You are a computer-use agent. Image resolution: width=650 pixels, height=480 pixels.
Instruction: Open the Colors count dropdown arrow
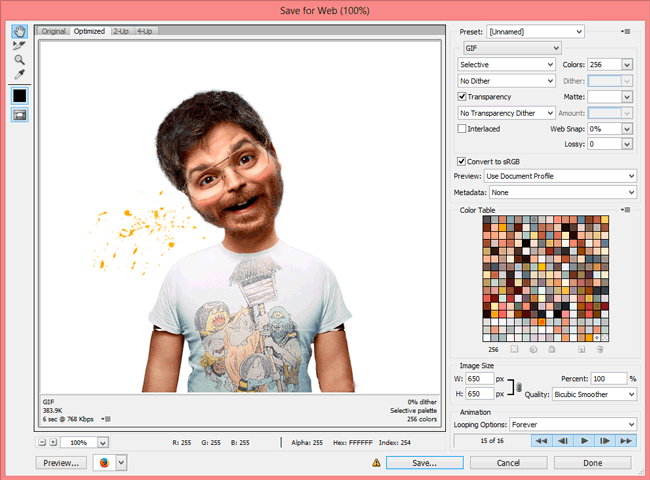pyautogui.click(x=627, y=65)
